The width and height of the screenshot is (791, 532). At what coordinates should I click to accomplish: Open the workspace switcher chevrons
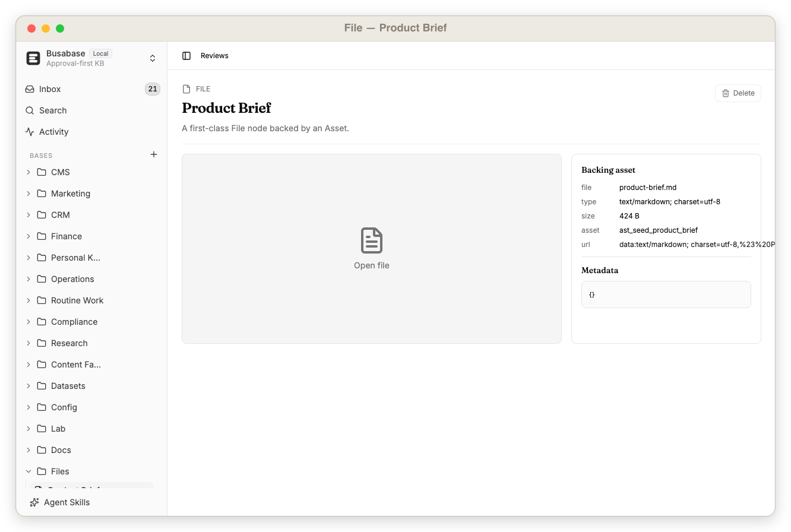[x=153, y=58]
